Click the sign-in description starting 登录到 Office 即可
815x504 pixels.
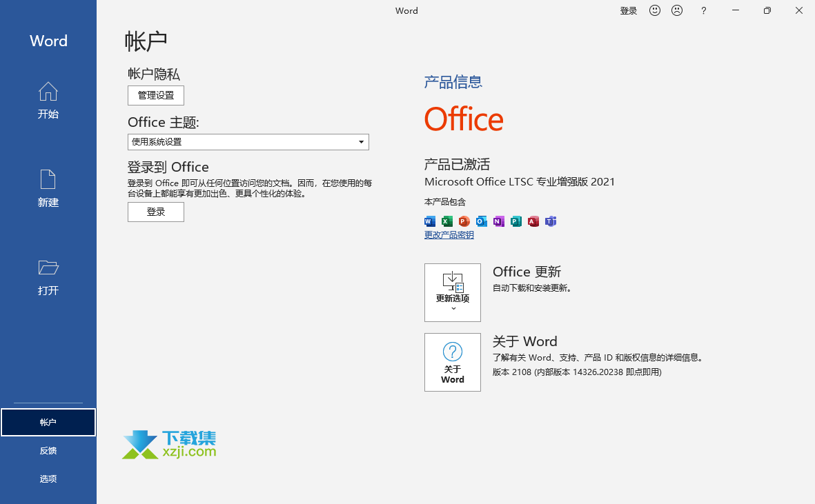[250, 188]
